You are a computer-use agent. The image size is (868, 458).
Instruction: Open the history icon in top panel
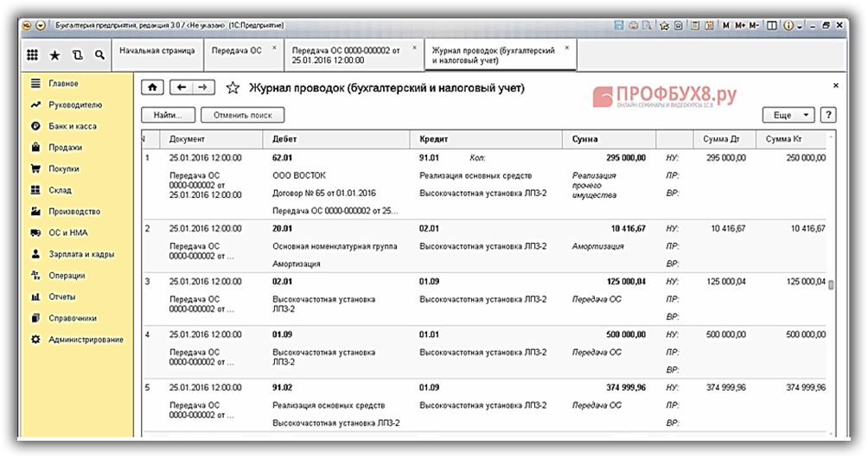click(78, 55)
